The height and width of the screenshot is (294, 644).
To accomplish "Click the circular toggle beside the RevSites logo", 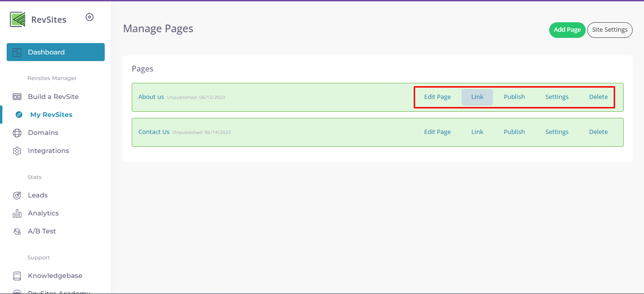I will coord(89,17).
